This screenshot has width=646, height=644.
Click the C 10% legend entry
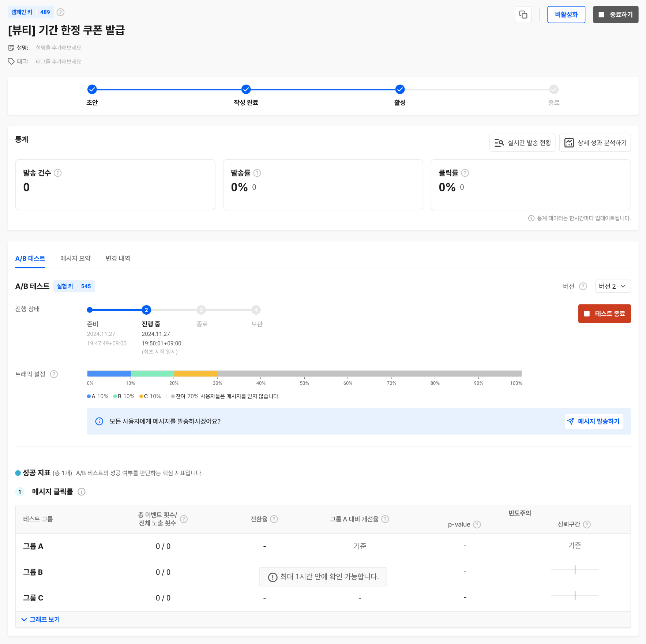150,397
